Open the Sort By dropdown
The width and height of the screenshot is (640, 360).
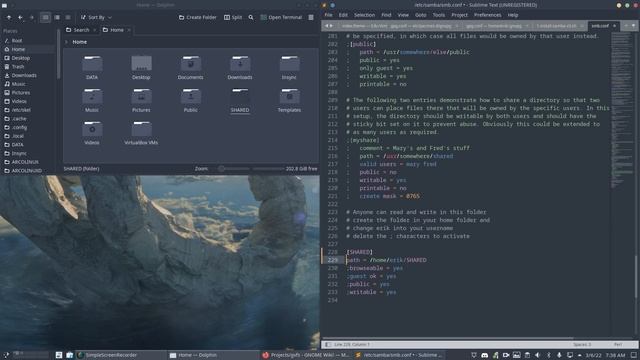coord(96,18)
